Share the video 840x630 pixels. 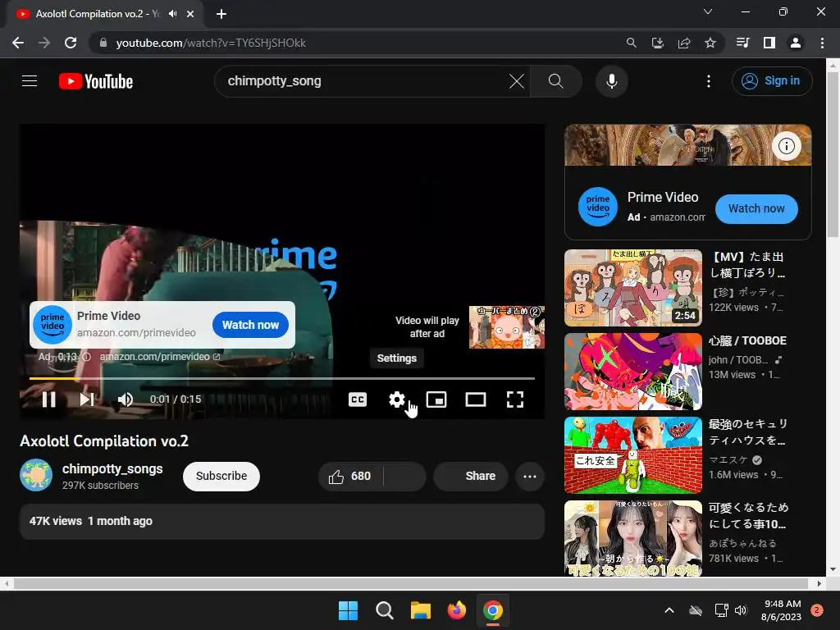pos(471,477)
